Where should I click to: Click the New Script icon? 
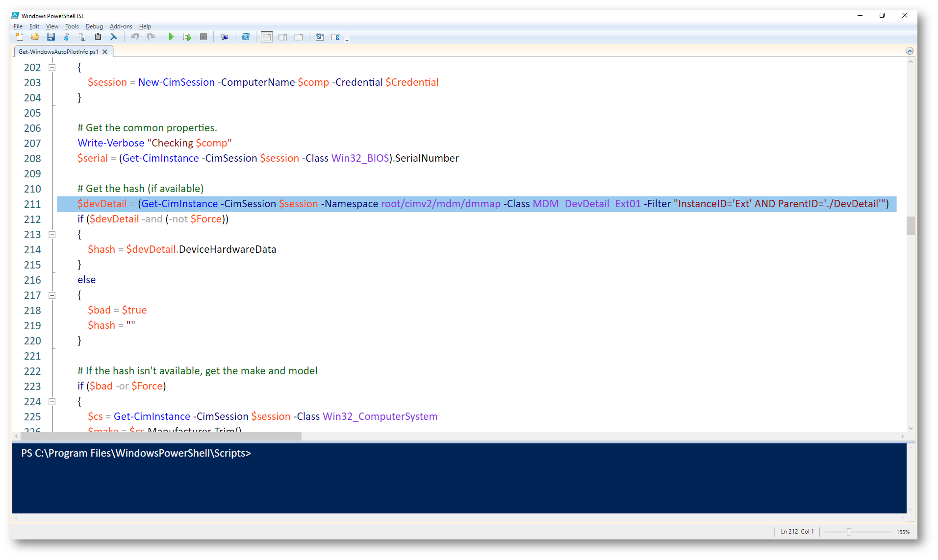20,37
